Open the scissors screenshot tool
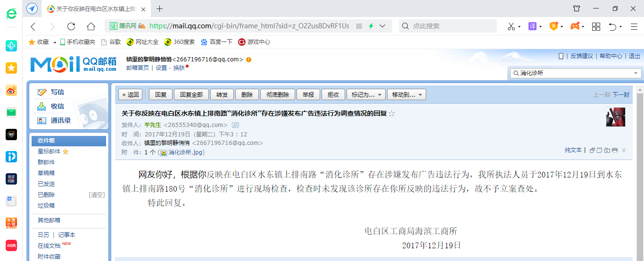Image resolution: width=644 pixels, height=261 pixels. click(x=511, y=26)
